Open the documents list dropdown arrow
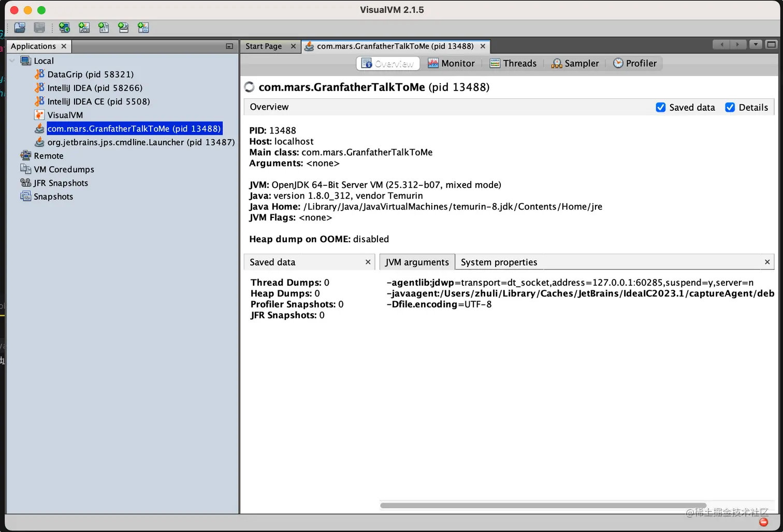Screen dimensions: 783x532 (x=756, y=45)
